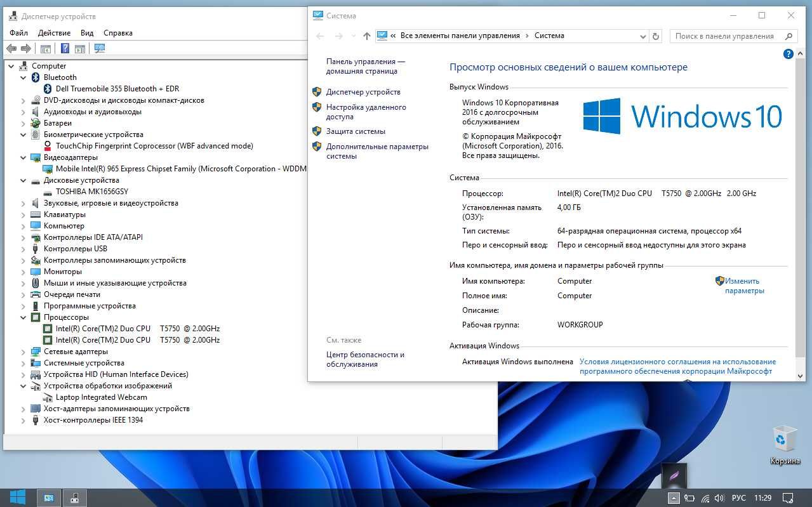Open the blue help question mark in System window
812x507 pixels.
789,54
